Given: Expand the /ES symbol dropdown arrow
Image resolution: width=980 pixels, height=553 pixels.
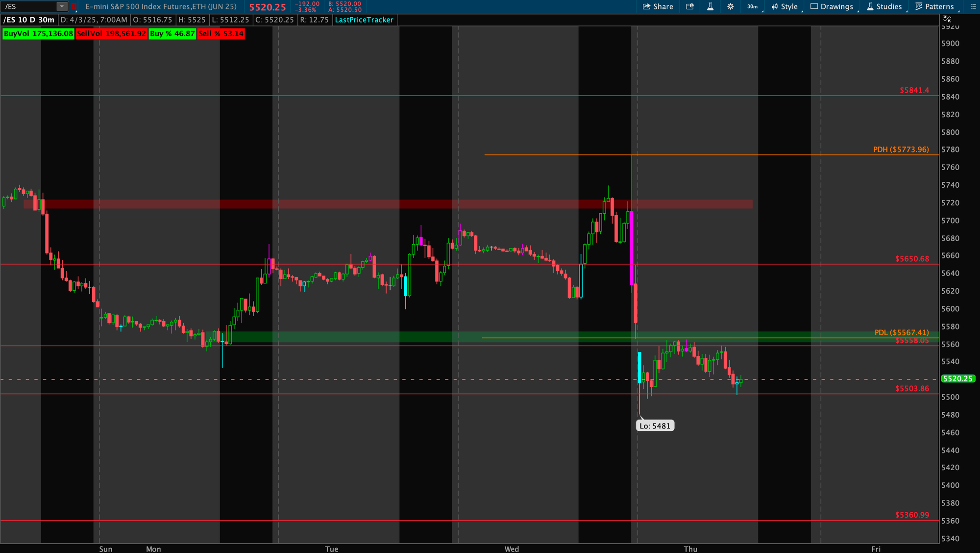Looking at the screenshot, I should (62, 6).
